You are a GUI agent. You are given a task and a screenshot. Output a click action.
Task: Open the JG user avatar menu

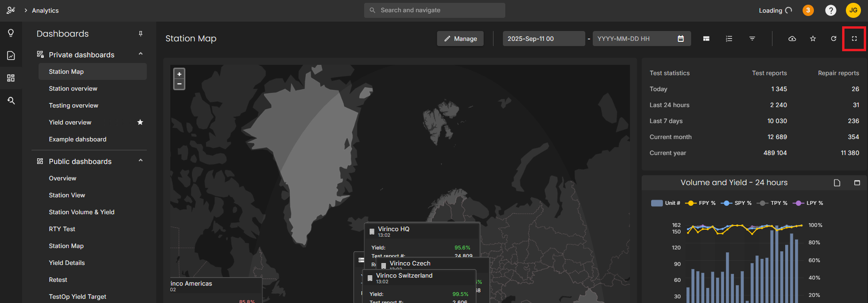coord(853,10)
